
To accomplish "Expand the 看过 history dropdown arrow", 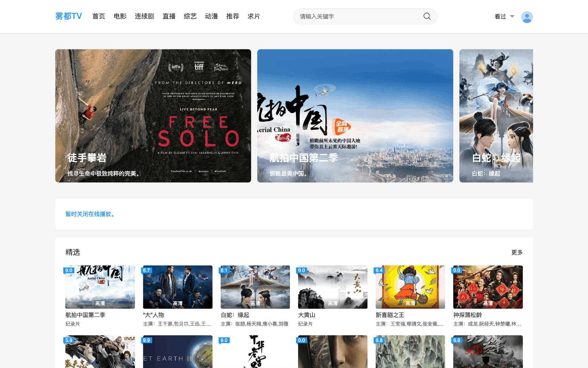I will click(512, 16).
